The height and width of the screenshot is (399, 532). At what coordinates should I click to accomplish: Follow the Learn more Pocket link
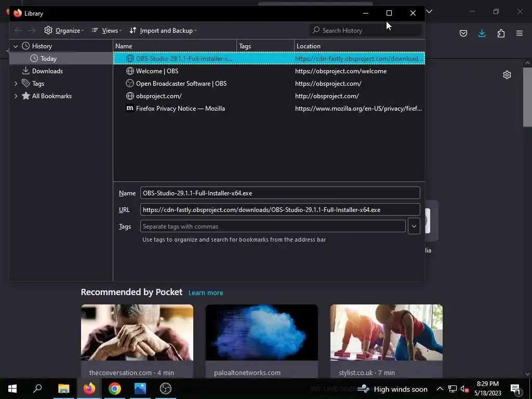206,293
